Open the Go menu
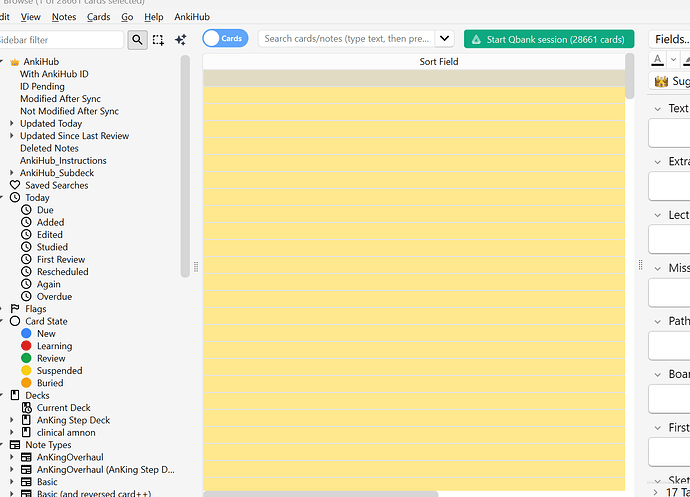Viewport: 690px width, 497px height. [127, 17]
